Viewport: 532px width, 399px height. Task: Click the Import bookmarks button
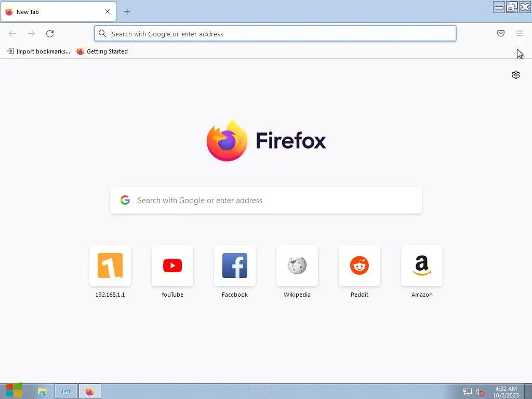(38, 51)
